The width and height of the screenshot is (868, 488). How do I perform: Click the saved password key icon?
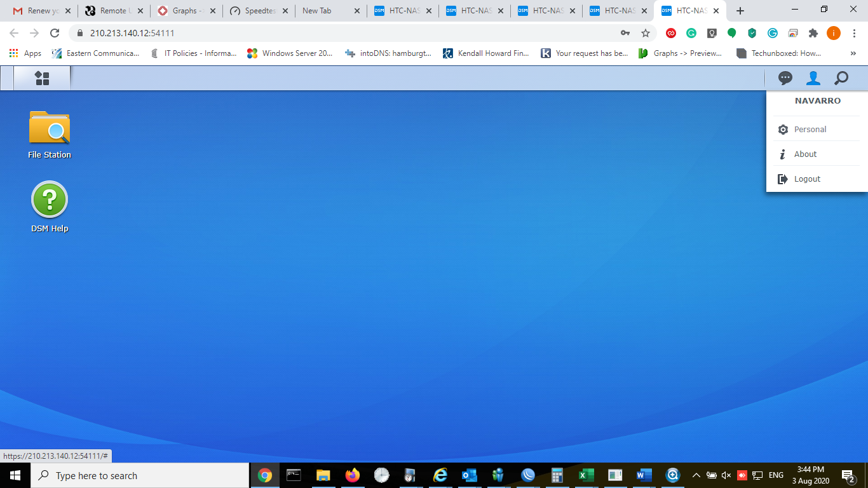coord(625,33)
